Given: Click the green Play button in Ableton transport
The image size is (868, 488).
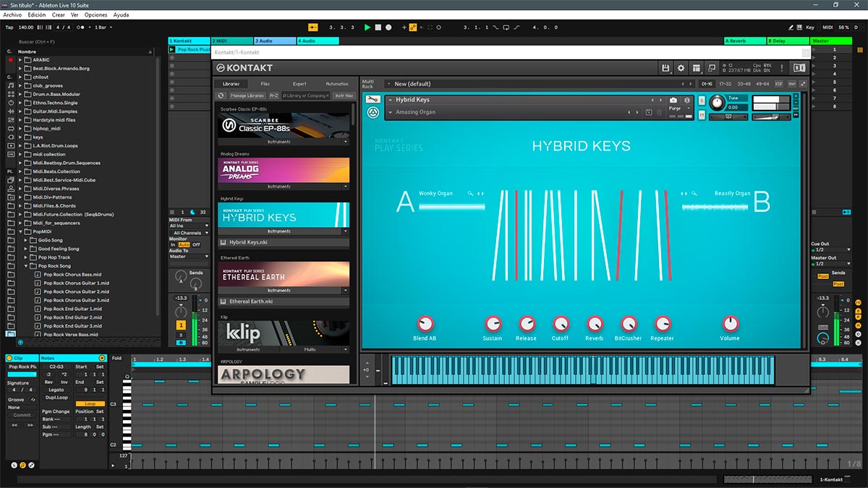Looking at the screenshot, I should point(367,27).
